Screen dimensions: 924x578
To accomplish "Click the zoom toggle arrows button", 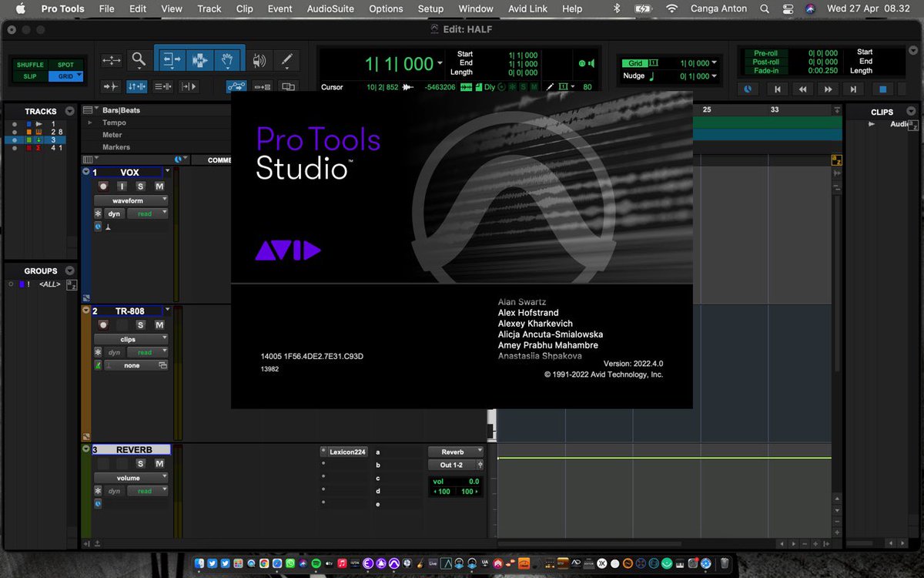I will coord(112,59).
